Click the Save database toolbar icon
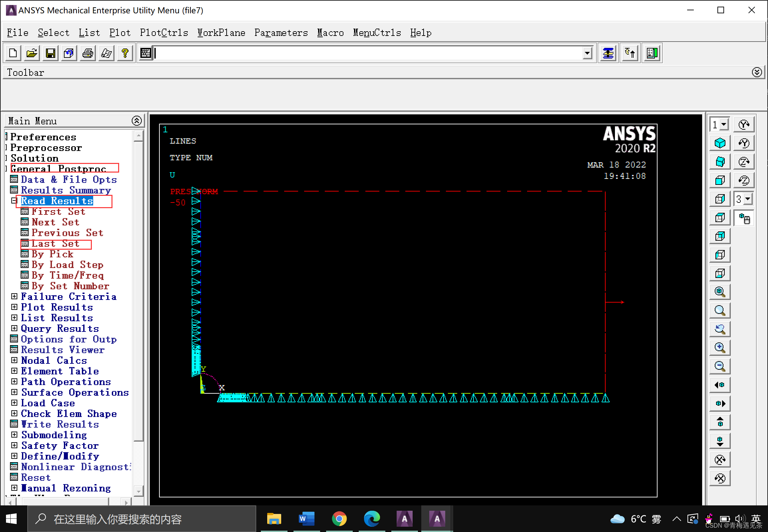Viewport: 768px width, 532px height. coord(50,53)
